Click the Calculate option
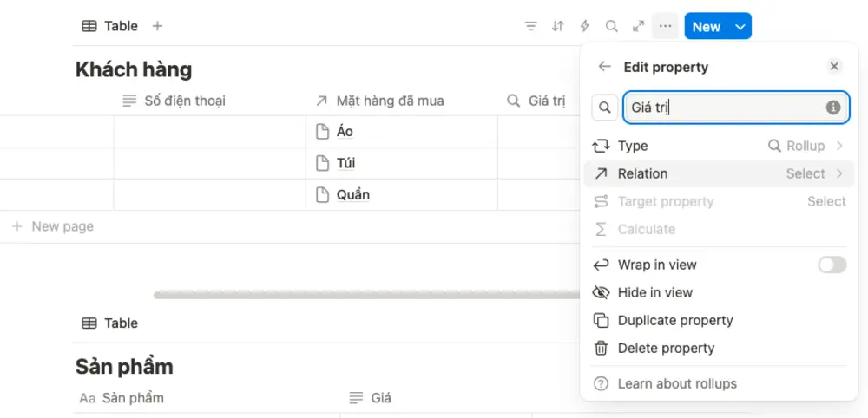This screenshot has width=868, height=418. point(719,229)
